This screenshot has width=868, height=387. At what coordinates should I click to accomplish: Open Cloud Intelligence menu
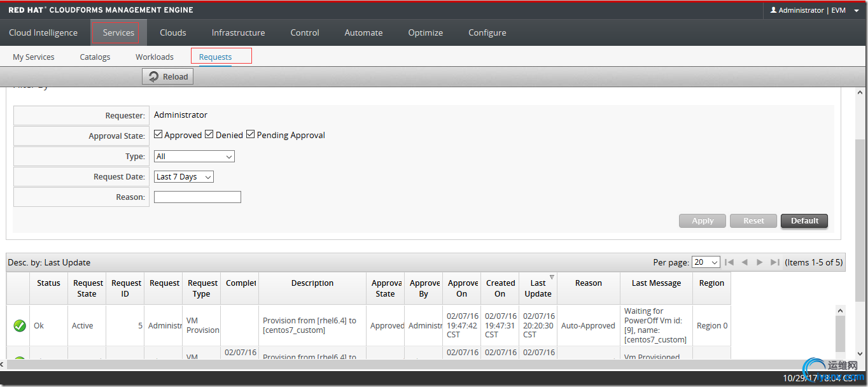click(x=43, y=32)
